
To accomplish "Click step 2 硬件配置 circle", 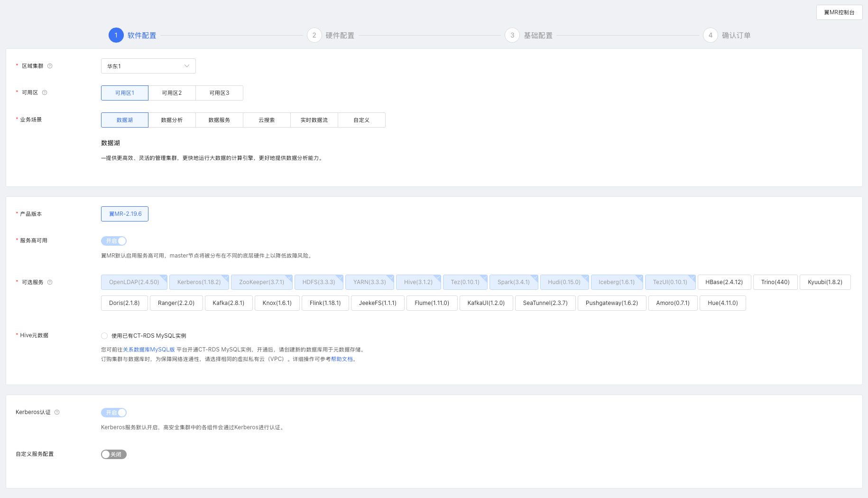I will click(x=314, y=35).
